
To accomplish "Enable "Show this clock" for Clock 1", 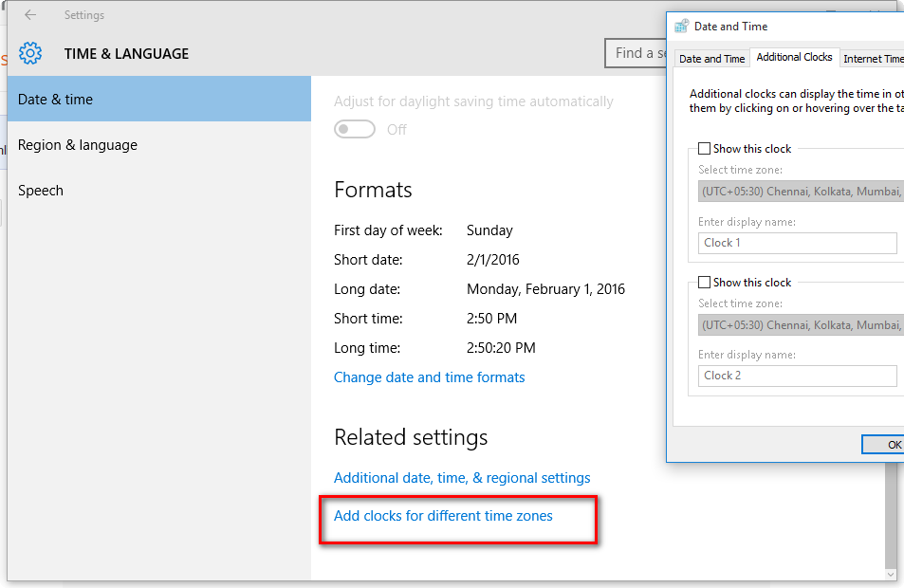I will 704,149.
